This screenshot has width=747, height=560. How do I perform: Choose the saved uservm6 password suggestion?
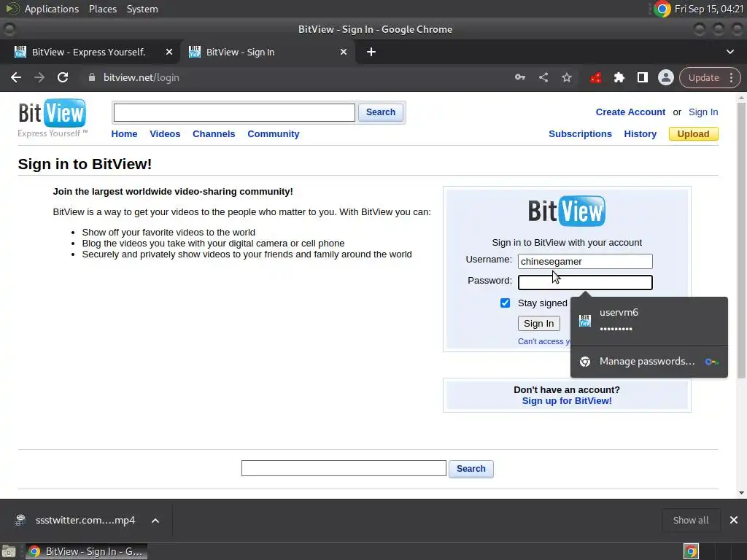point(649,321)
